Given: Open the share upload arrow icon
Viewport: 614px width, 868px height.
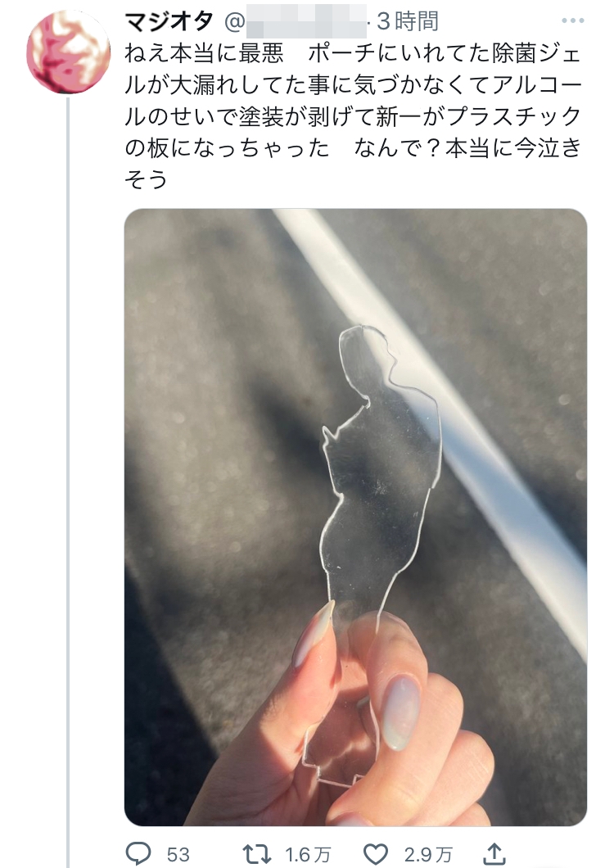Looking at the screenshot, I should pyautogui.click(x=494, y=853).
